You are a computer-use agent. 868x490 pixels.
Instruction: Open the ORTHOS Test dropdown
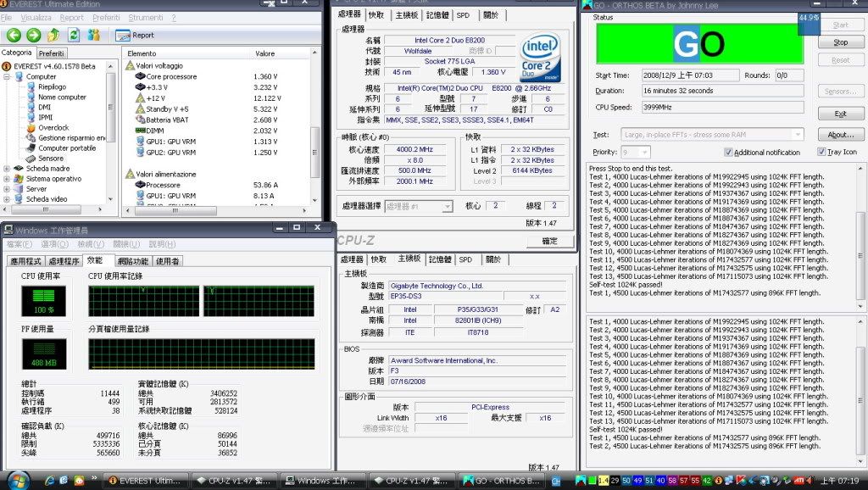tap(798, 135)
